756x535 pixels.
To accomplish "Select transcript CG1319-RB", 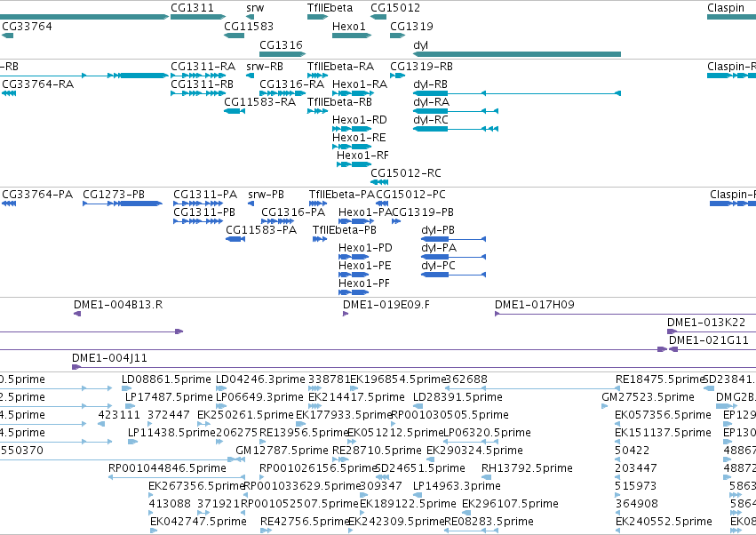I will click(421, 66).
